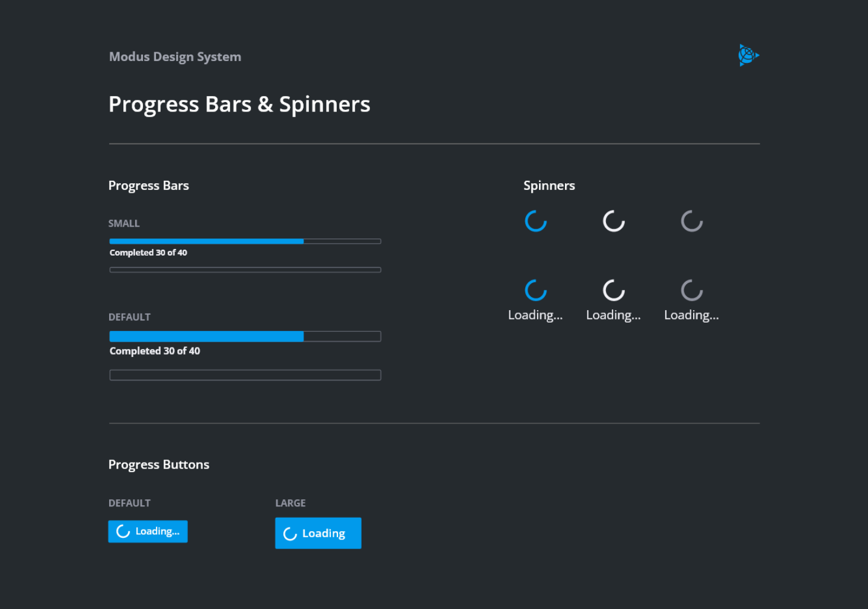Click the blue spinner icon
868x609 pixels.
535,221
